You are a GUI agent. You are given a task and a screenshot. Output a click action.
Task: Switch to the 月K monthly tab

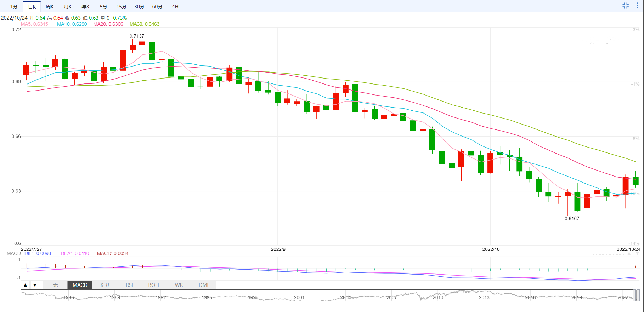click(68, 7)
